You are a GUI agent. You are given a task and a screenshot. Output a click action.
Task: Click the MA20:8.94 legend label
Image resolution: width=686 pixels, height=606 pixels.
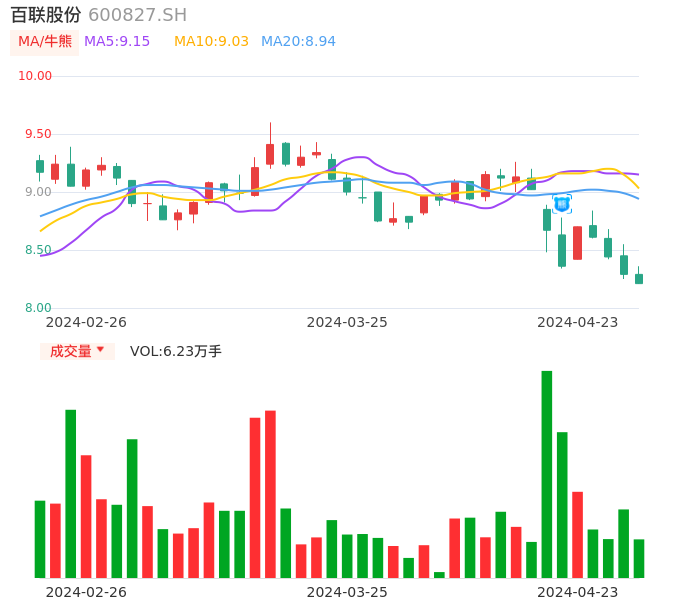(298, 41)
